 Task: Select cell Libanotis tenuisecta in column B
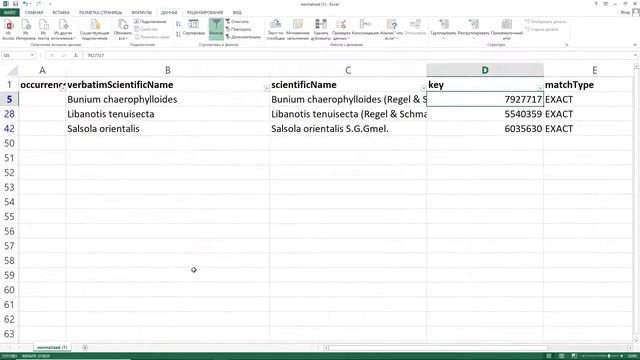[167, 114]
